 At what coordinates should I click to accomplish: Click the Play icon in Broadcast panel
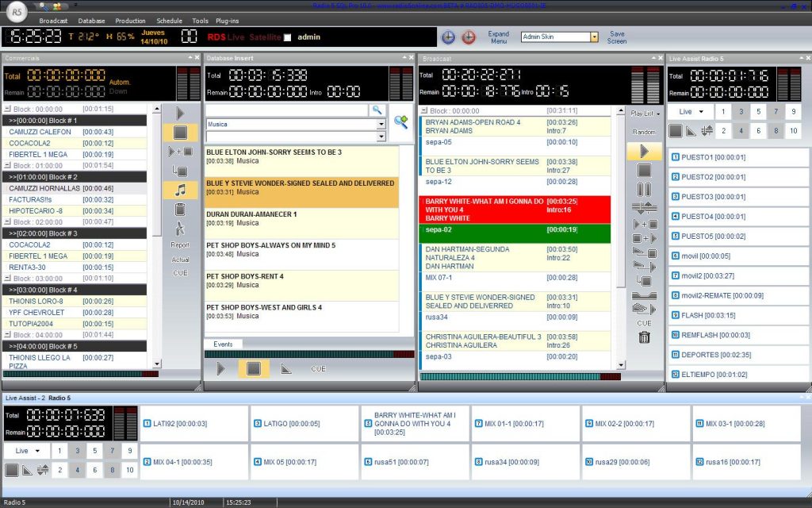[x=645, y=149]
